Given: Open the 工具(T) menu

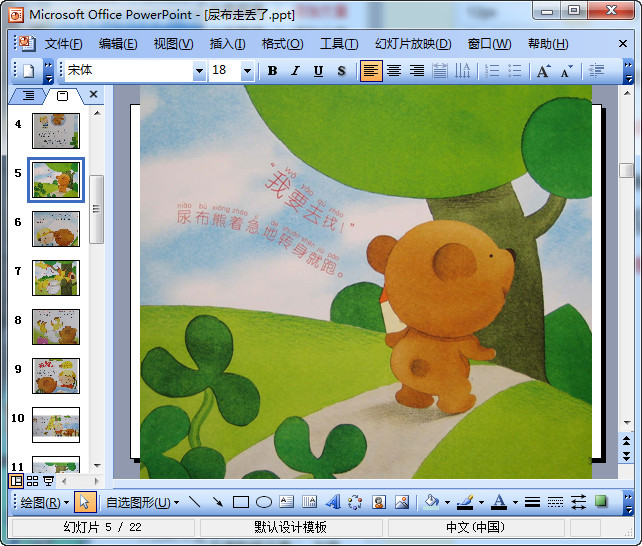Looking at the screenshot, I should point(339,44).
